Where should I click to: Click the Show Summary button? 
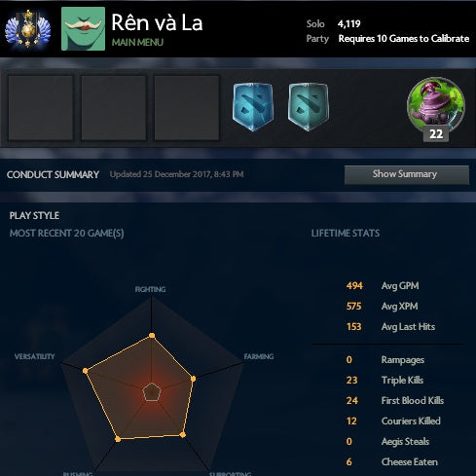(x=407, y=174)
